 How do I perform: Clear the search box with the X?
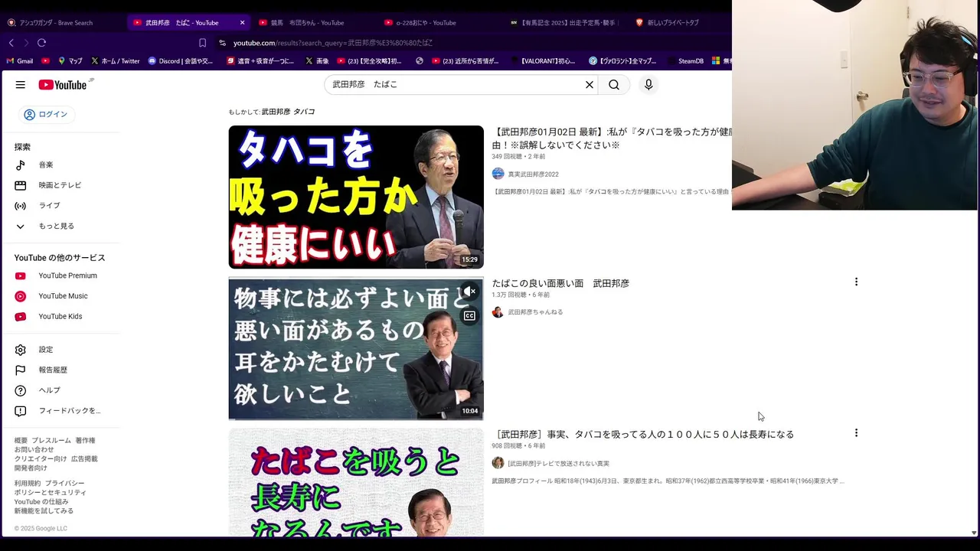[x=590, y=85]
